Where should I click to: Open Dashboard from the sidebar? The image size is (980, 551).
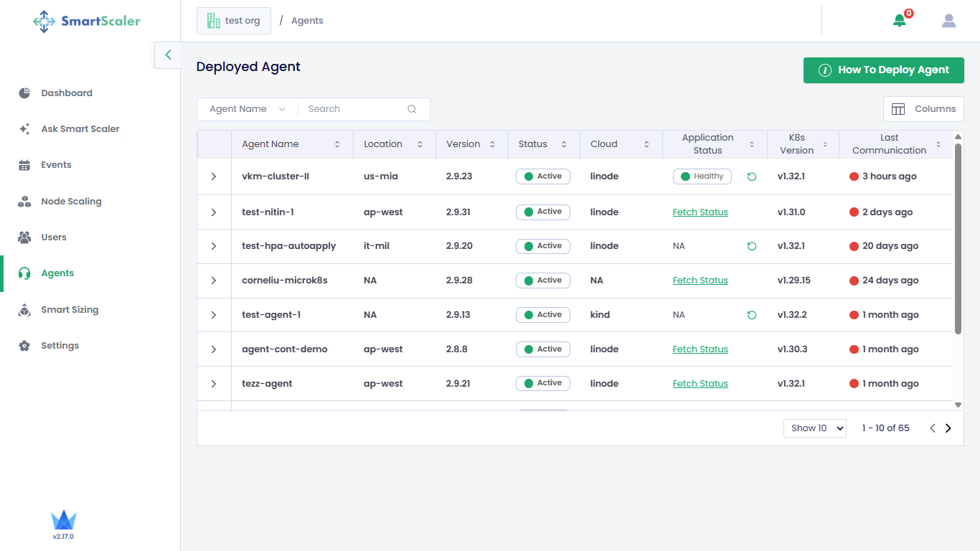[x=66, y=93]
